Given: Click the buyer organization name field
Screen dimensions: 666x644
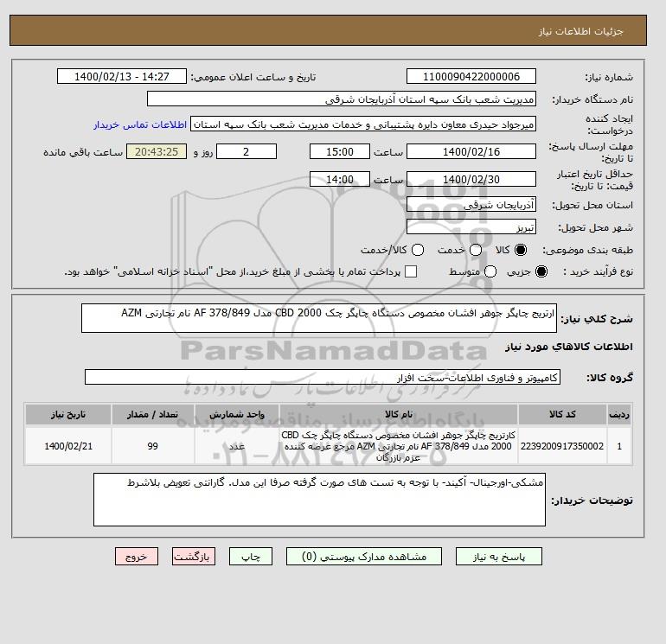Looking at the screenshot, I should click(342, 99).
